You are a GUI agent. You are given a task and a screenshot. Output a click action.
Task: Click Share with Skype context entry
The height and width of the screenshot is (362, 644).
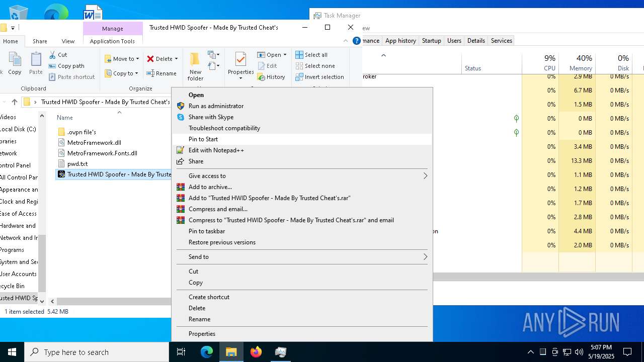[302, 117]
